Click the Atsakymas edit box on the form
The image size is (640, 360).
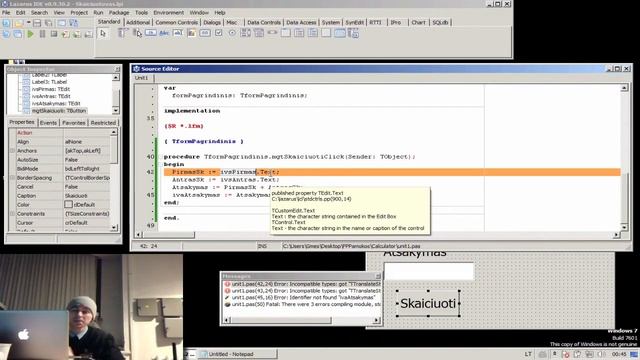[x=429, y=271]
